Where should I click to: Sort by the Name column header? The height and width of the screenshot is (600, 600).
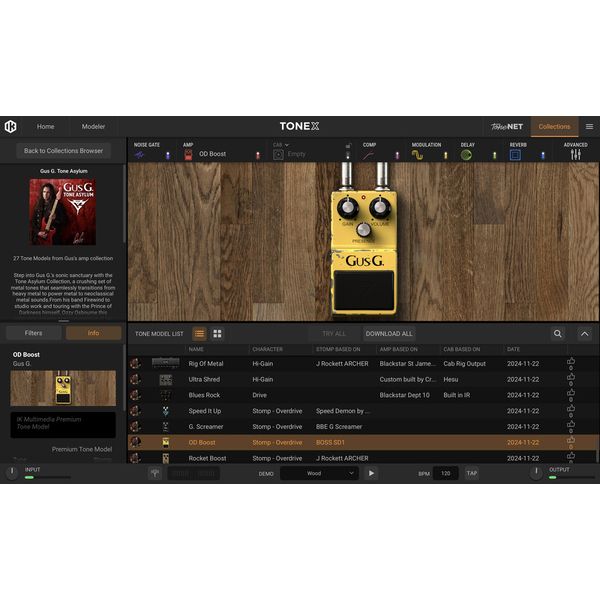point(196,349)
